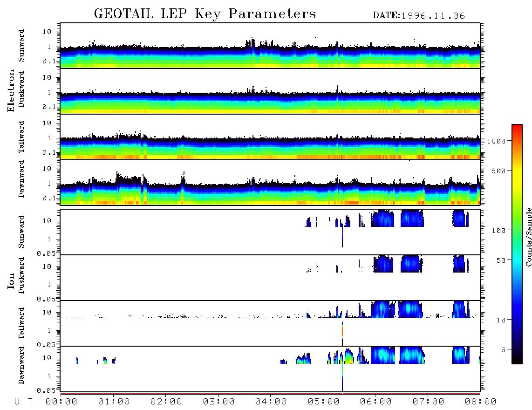The image size is (532, 410).
Task: Click the Electron 'Tailward' axis label
Action: [x=21, y=137]
